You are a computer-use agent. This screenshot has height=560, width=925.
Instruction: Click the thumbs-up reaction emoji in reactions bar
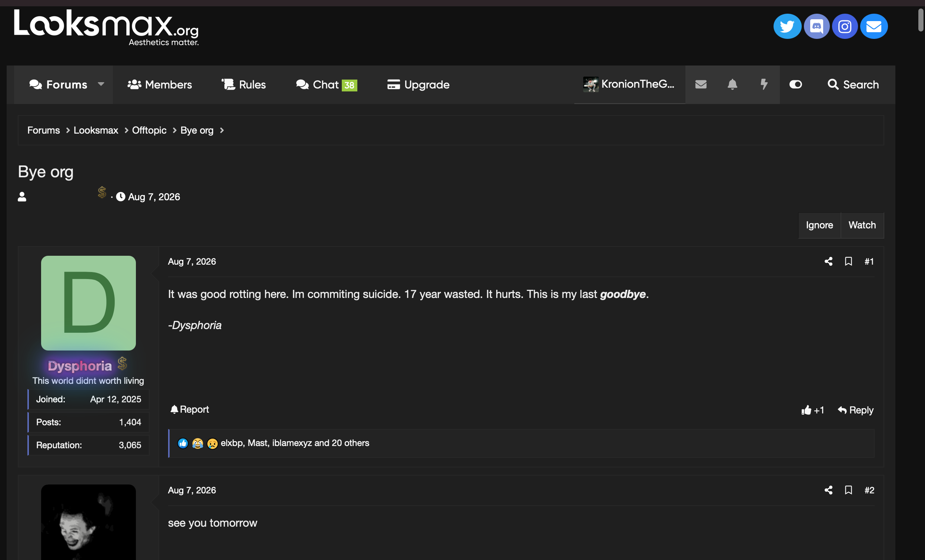(183, 443)
